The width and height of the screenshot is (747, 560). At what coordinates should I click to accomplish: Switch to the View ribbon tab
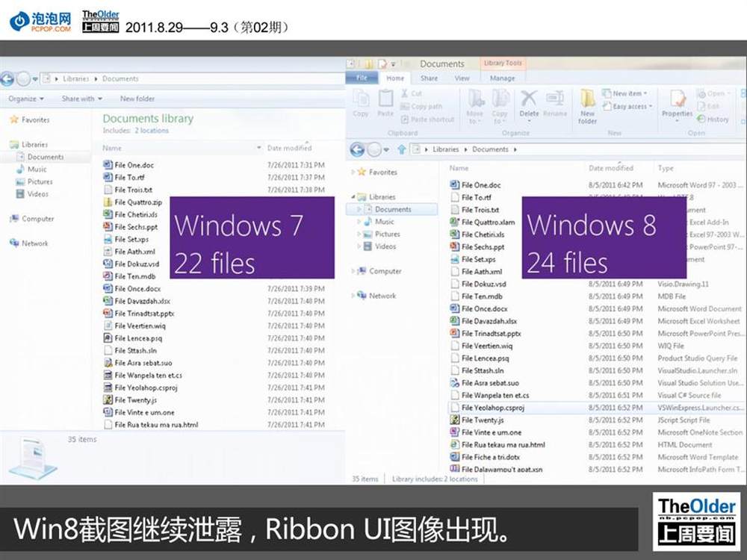point(462,78)
